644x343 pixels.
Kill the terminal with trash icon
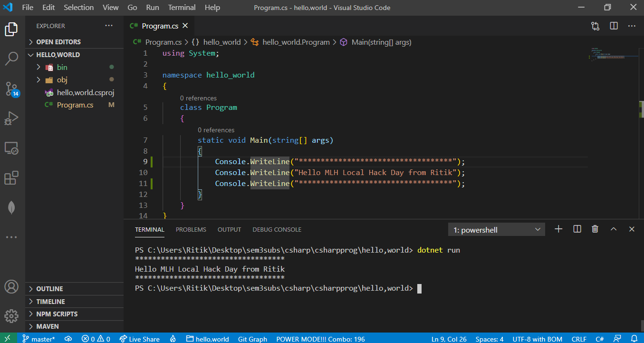(x=595, y=229)
